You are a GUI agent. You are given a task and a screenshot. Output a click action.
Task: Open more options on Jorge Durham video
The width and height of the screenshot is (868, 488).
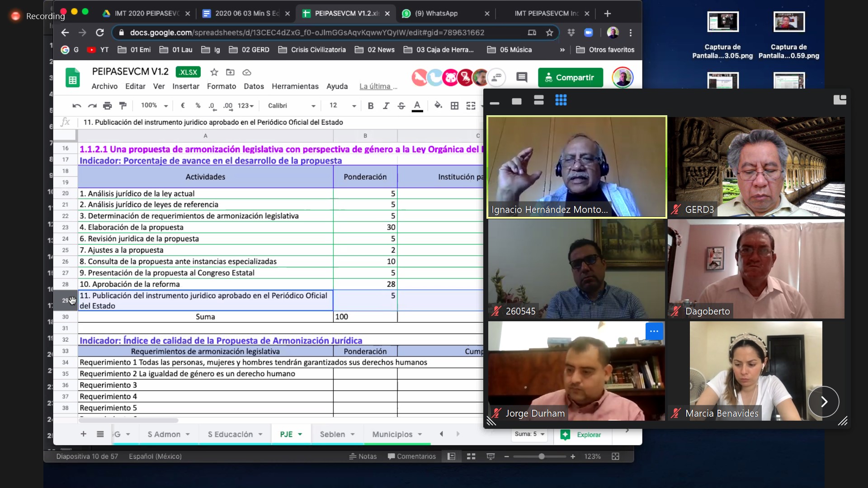click(x=654, y=331)
